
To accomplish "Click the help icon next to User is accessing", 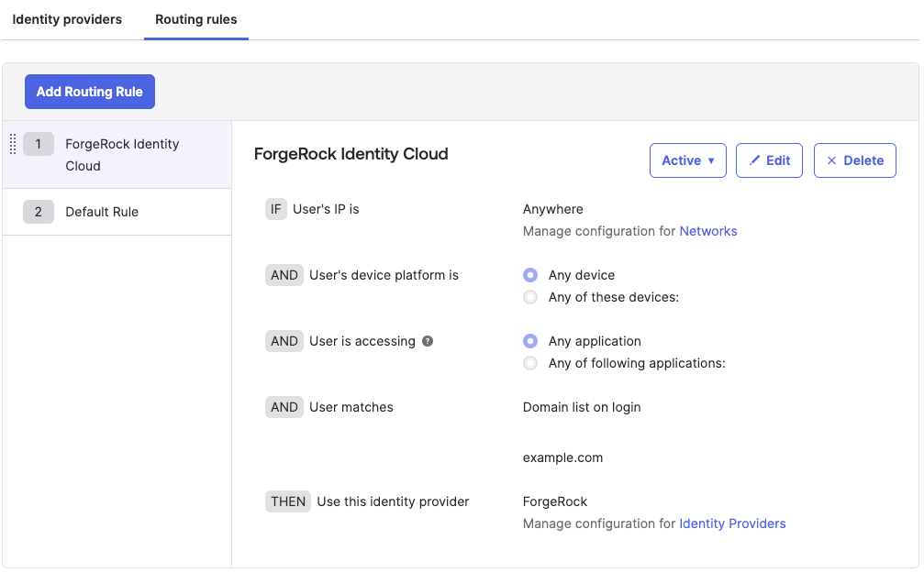I will tap(427, 341).
